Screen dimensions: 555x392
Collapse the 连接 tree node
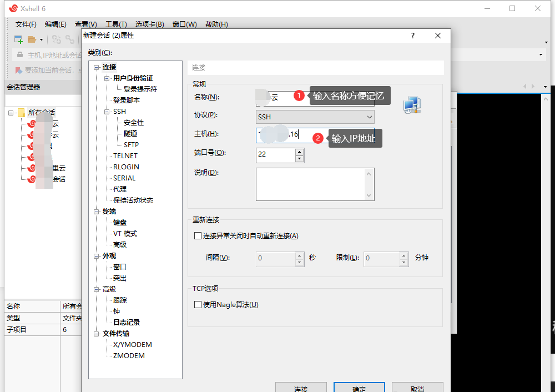point(96,67)
